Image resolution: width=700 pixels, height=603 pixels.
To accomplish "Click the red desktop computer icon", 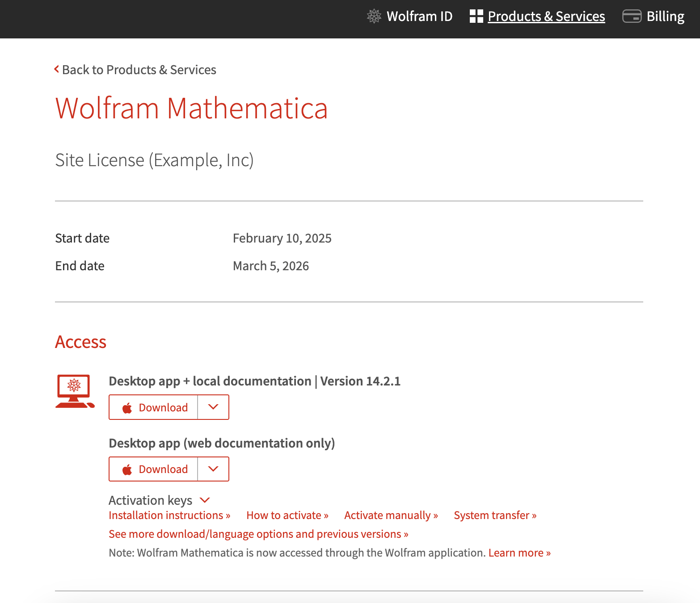I will [75, 392].
